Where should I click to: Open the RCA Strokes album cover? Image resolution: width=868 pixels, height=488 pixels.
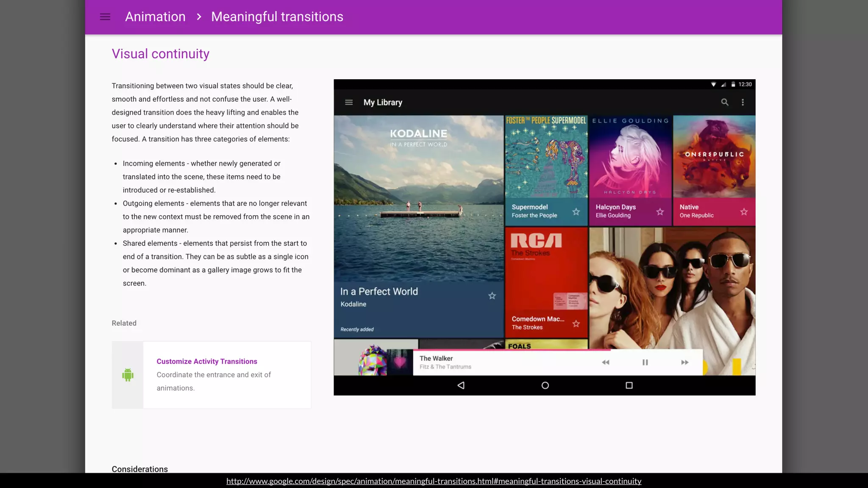[x=546, y=269]
